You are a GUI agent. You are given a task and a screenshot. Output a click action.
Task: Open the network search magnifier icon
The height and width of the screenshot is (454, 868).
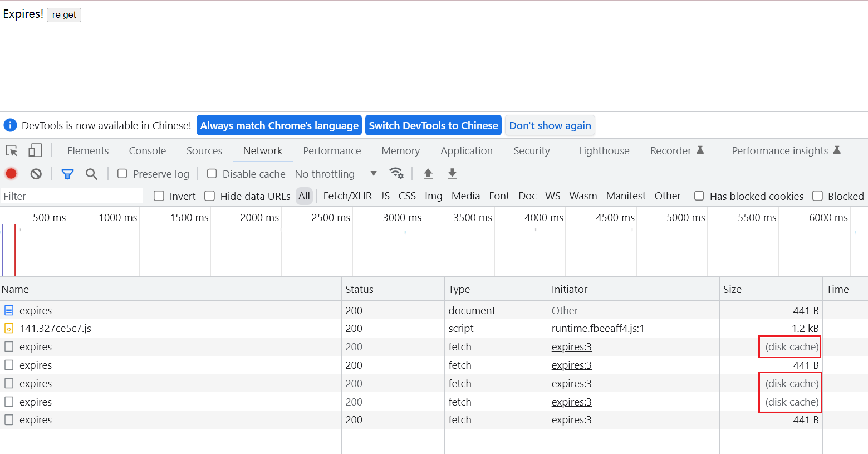(x=92, y=174)
